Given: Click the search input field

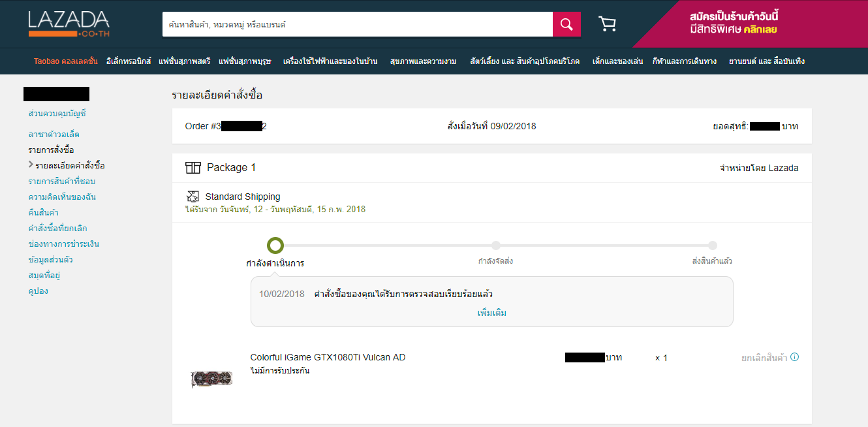Looking at the screenshot, I should click(358, 24).
